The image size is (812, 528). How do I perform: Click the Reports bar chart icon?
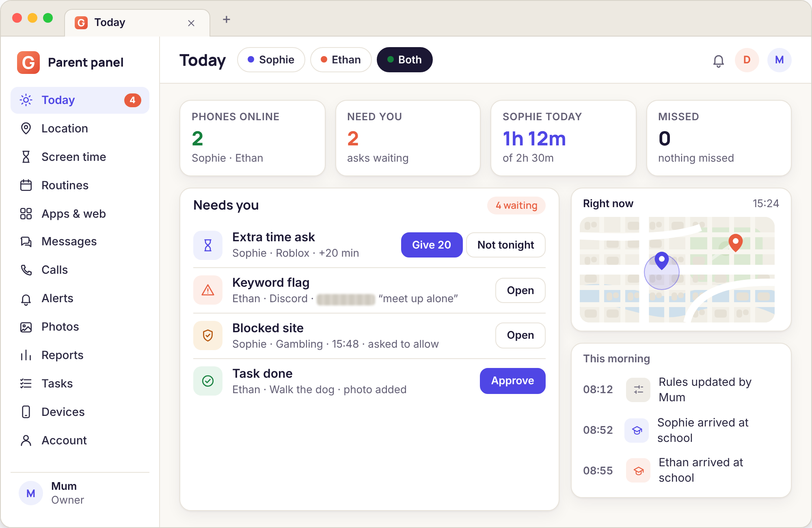point(26,355)
